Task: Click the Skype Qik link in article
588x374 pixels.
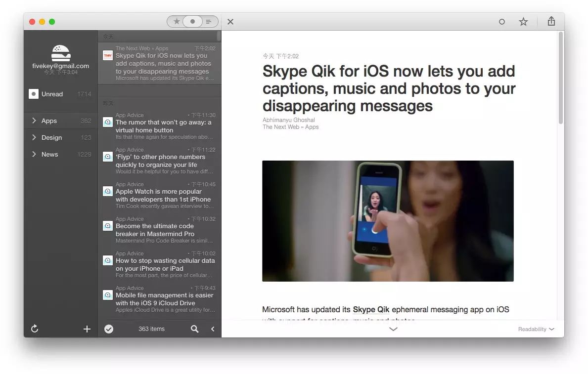Action: 371,310
